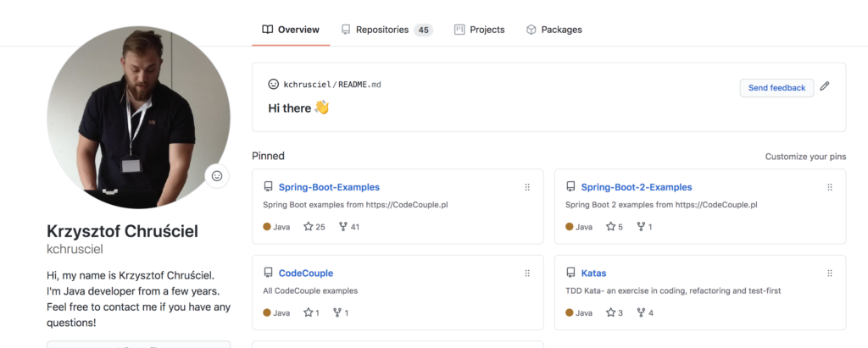Click Java language label on Spring-Boot-Examples

(x=276, y=227)
